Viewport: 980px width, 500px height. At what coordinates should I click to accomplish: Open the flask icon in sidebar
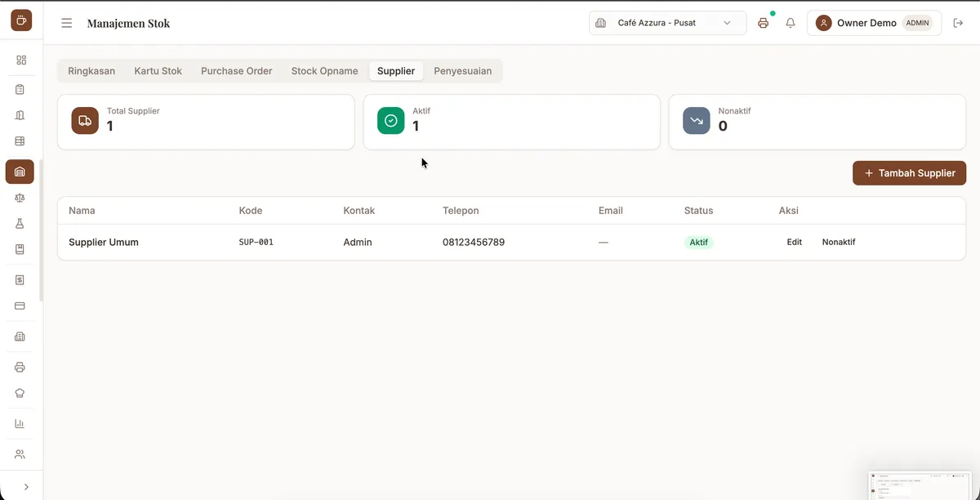(x=20, y=223)
